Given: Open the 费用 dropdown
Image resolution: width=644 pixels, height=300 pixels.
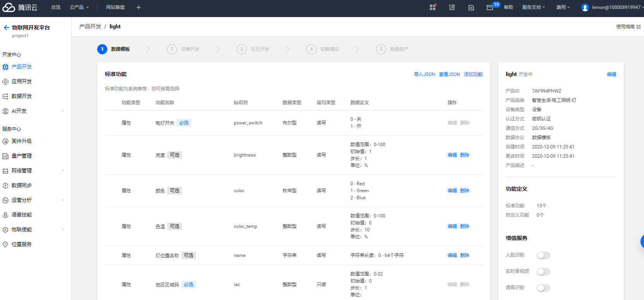Looking at the screenshot, I should 563,7.
